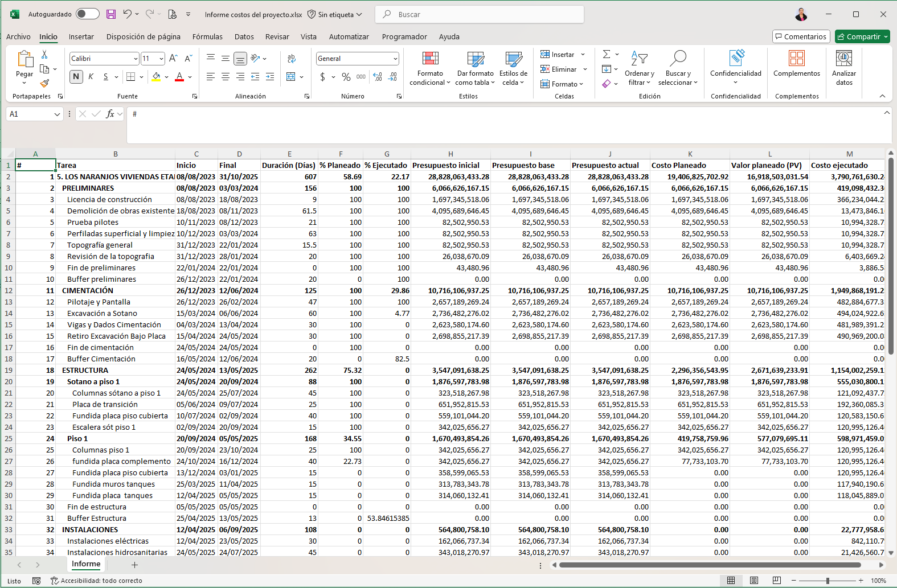Screen dimensions: 897x588
Task: Open Disposición de página tab
Action: pos(144,36)
